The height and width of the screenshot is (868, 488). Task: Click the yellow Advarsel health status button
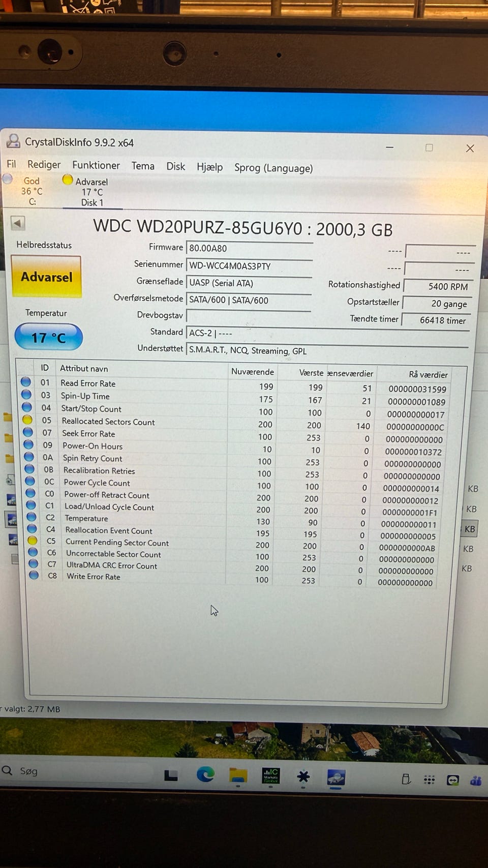pos(46,276)
